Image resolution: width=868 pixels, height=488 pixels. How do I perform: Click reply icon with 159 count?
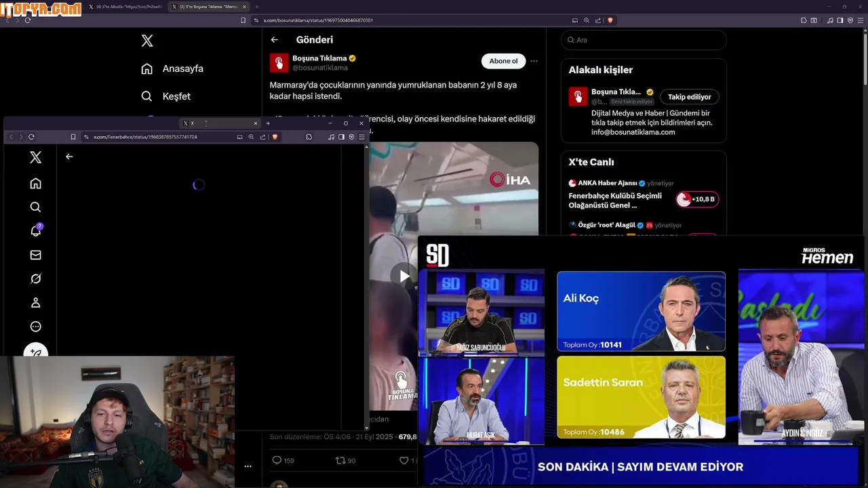tap(283, 461)
